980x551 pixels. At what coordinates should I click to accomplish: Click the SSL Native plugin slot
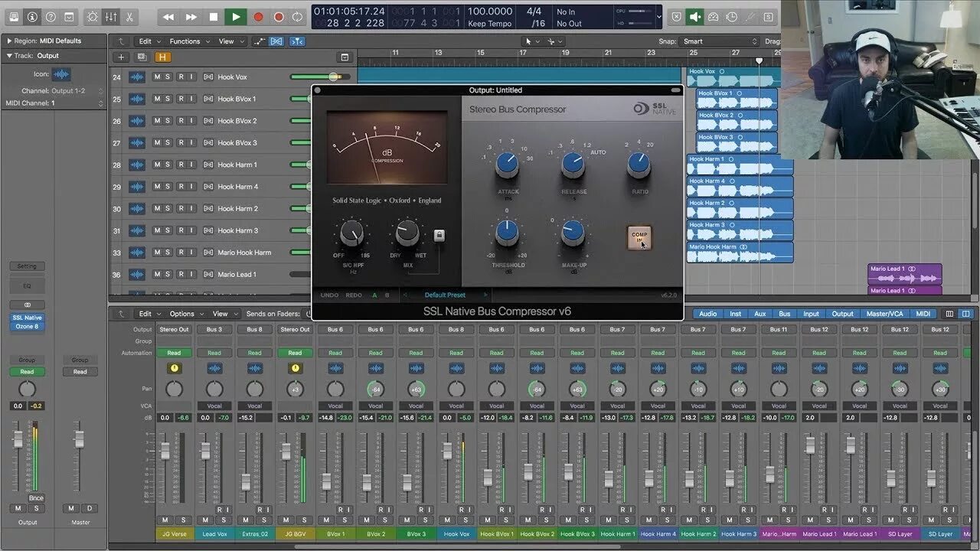point(27,318)
